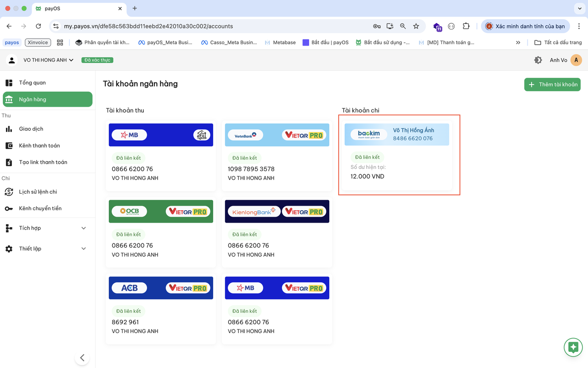Click the green assistant sparkle icon
588x368 pixels.
(573, 347)
